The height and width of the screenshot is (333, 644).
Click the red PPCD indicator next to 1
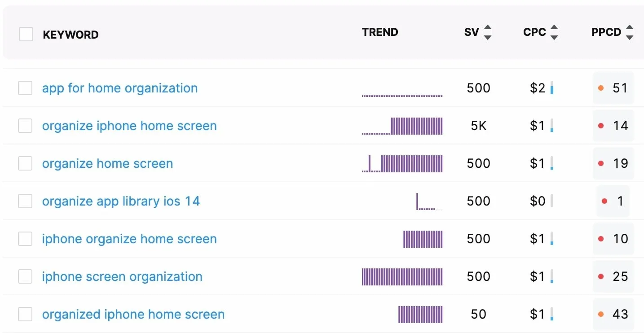605,201
